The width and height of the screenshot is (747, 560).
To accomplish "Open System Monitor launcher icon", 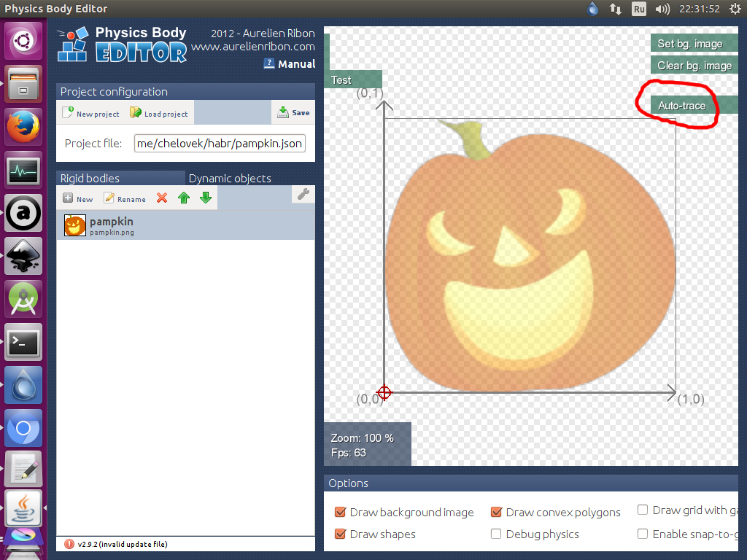I will [23, 170].
